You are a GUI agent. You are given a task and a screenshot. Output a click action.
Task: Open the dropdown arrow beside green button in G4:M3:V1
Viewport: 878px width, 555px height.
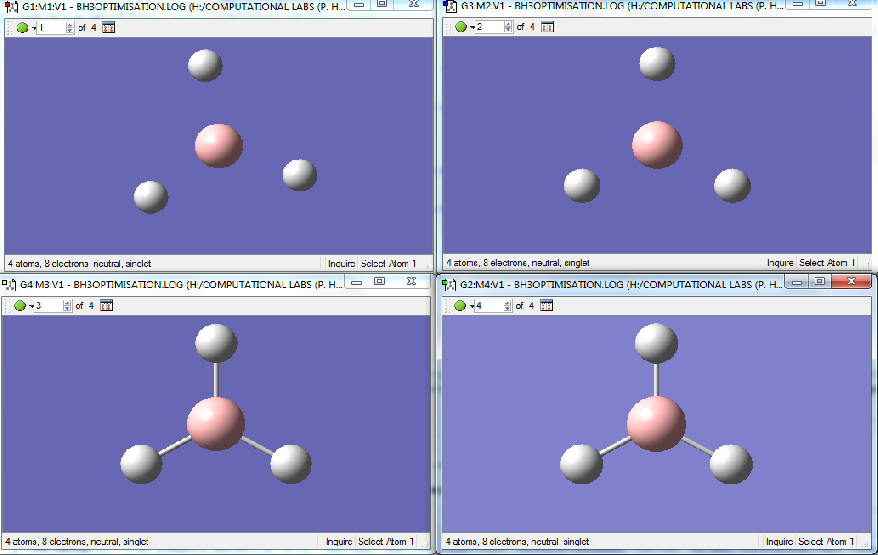click(x=31, y=306)
